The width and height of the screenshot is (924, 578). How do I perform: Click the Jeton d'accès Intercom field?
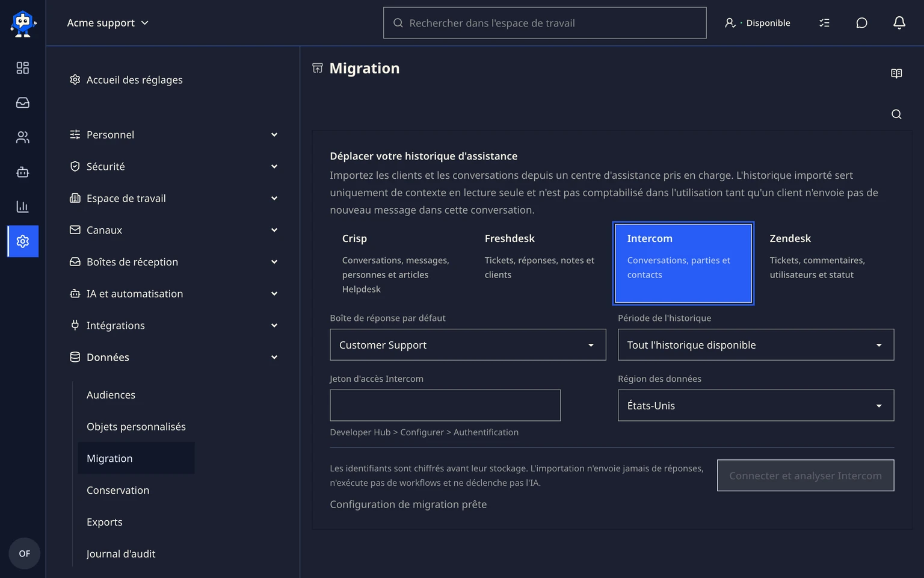click(x=445, y=405)
